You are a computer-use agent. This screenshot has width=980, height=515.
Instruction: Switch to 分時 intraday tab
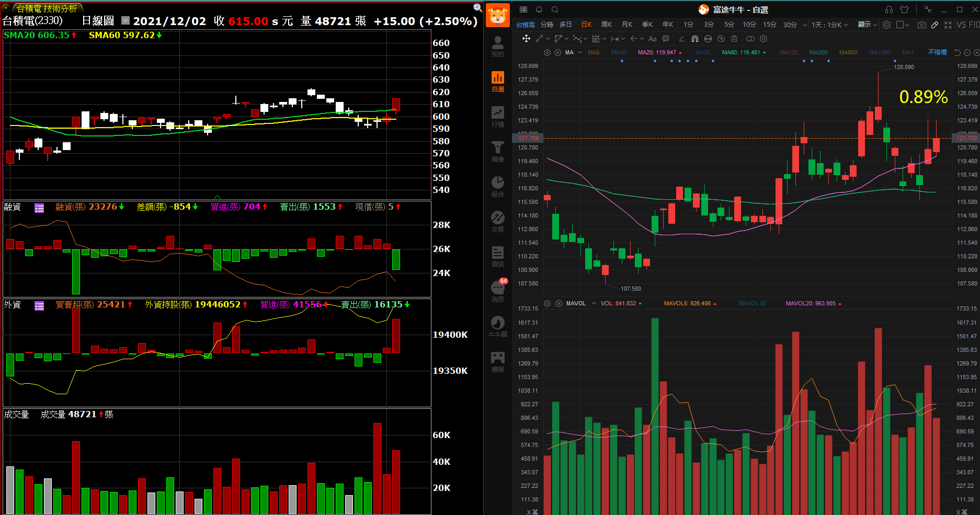[547, 25]
